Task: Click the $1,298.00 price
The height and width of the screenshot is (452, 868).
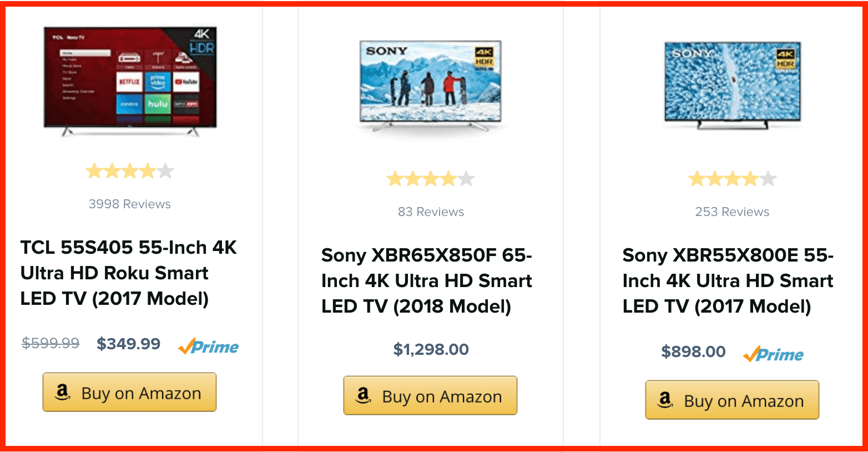Action: tap(431, 349)
